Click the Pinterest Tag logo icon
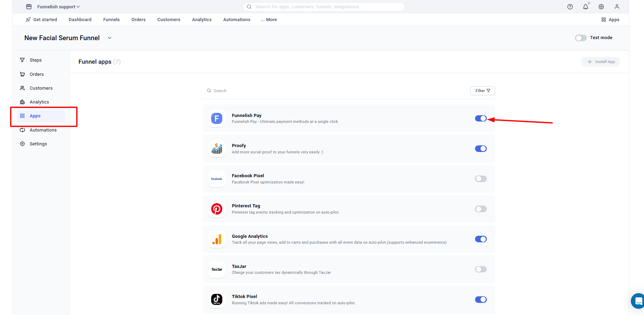 217,209
